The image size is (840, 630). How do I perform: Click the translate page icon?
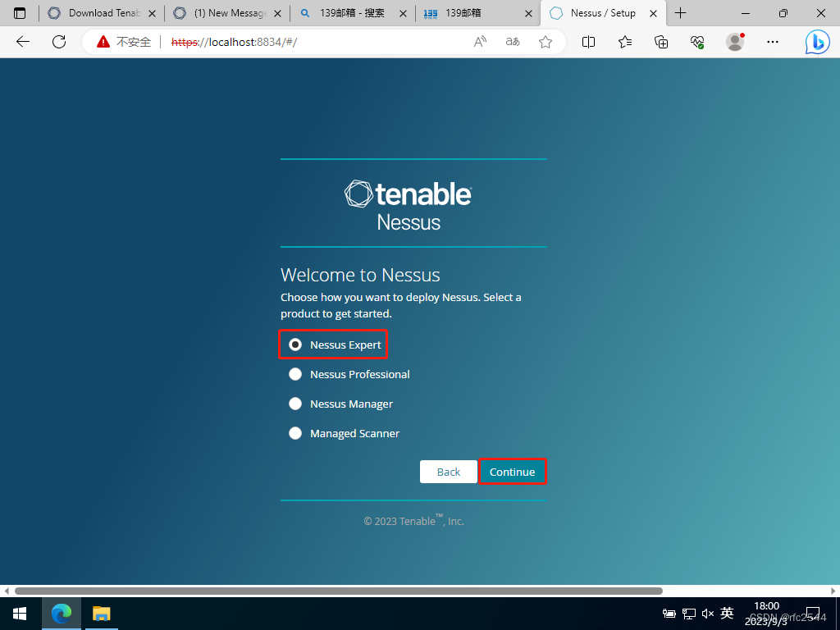pyautogui.click(x=513, y=42)
